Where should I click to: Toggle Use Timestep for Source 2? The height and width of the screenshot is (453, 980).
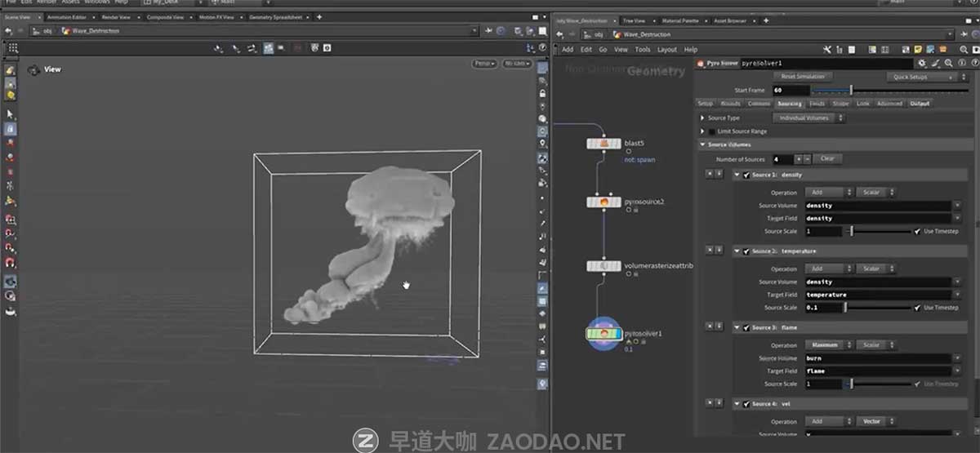coord(918,308)
